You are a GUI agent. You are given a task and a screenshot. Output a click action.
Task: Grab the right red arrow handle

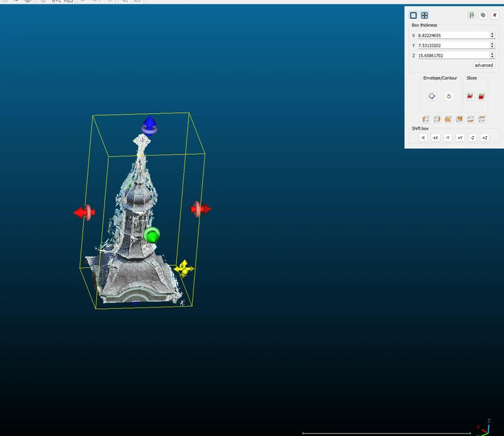click(201, 209)
